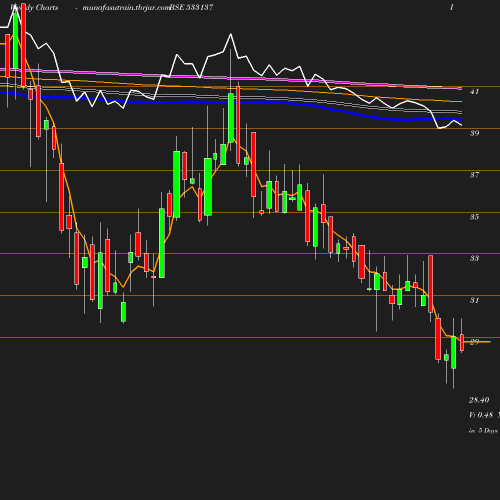Click the 35 price axis label

pyautogui.click(x=474, y=217)
